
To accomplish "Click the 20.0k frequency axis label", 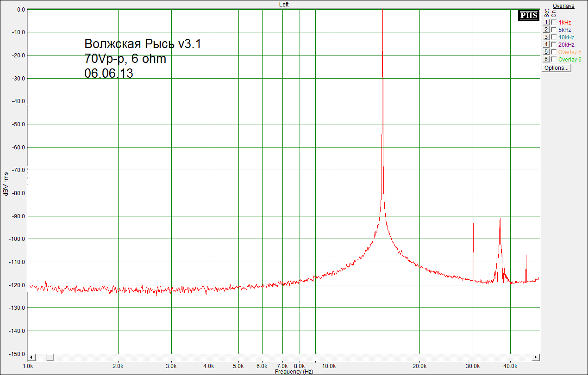I will pyautogui.click(x=419, y=365).
